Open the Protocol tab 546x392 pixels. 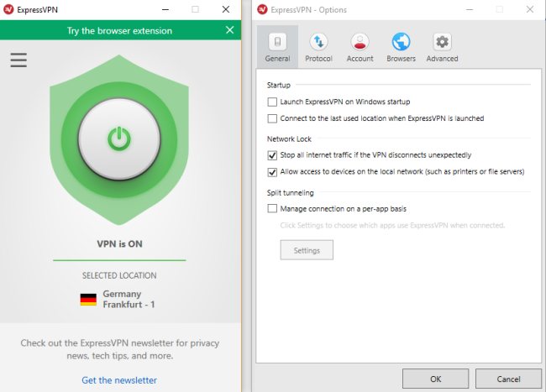[x=318, y=47]
